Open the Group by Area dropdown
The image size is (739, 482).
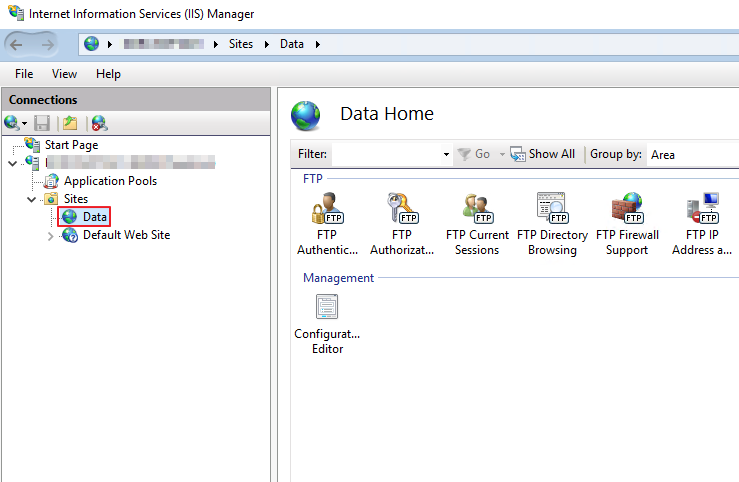(692, 155)
